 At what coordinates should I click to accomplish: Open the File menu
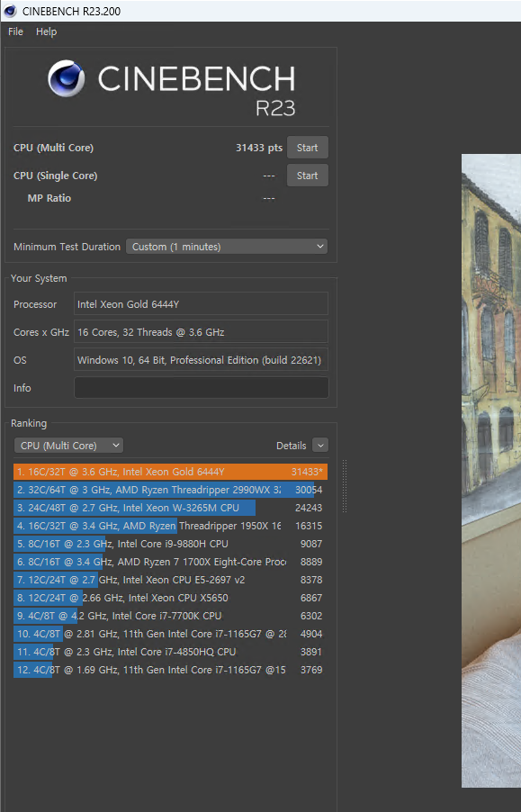[15, 32]
